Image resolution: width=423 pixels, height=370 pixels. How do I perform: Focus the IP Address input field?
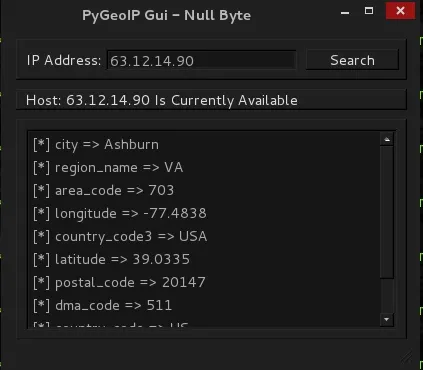pos(201,60)
